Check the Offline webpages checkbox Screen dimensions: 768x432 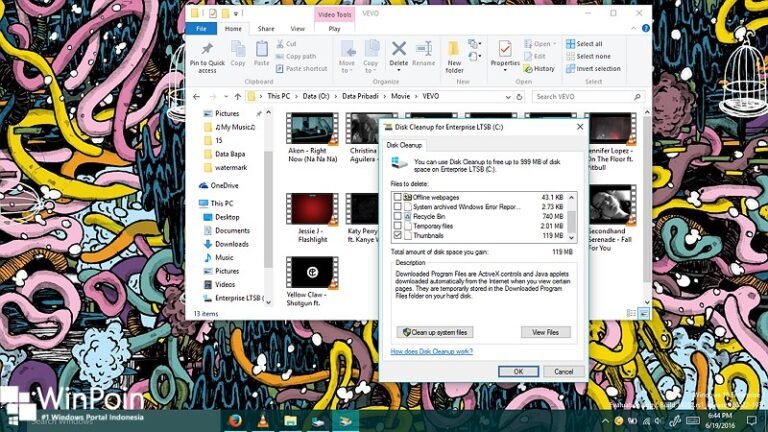click(x=397, y=198)
